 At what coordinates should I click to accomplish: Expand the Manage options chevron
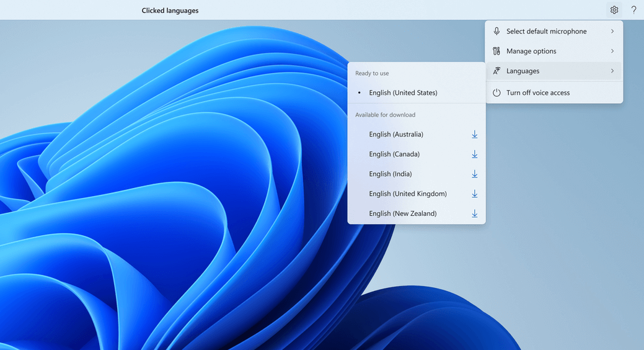pos(612,51)
